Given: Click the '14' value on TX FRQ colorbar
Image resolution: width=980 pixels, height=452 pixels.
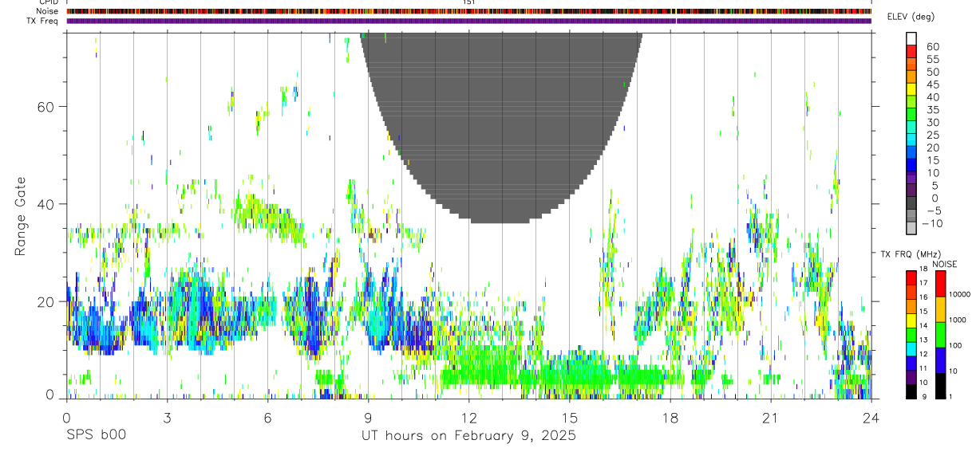Looking at the screenshot, I should (x=923, y=326).
